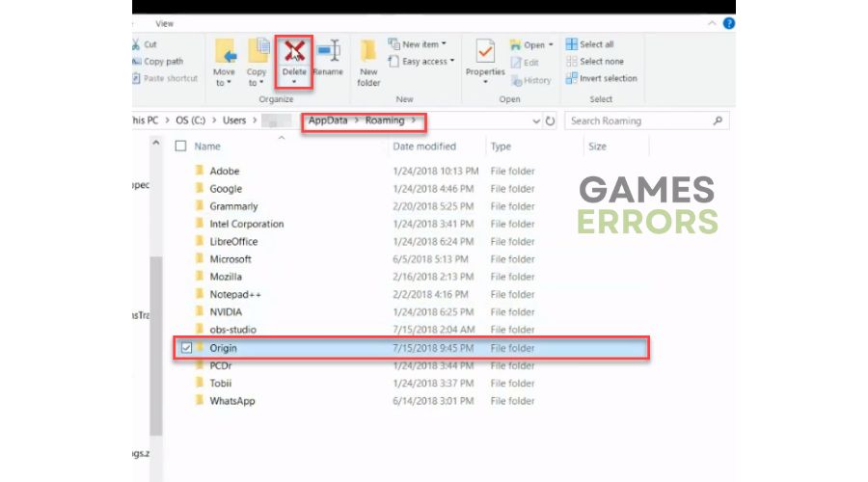Image resolution: width=868 pixels, height=482 pixels.
Task: Select the PCDr folder
Action: coord(220,365)
